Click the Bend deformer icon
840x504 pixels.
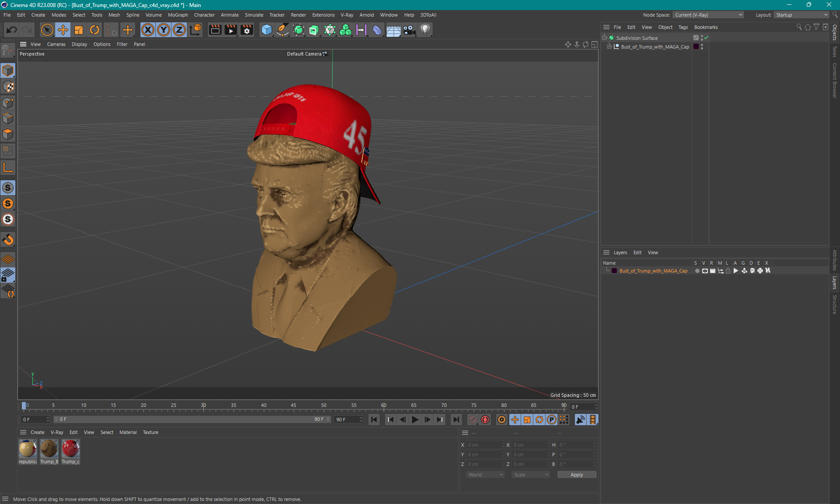(x=377, y=30)
